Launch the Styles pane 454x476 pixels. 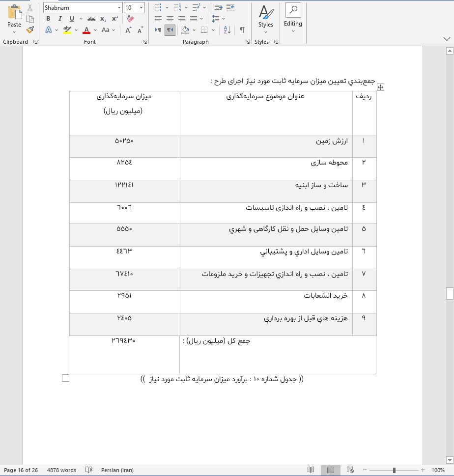[276, 42]
